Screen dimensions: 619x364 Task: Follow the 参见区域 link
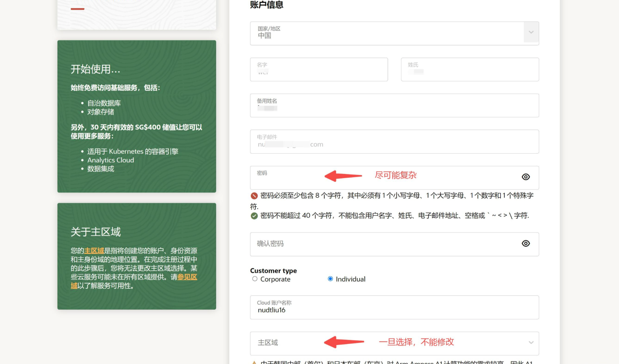click(187, 277)
